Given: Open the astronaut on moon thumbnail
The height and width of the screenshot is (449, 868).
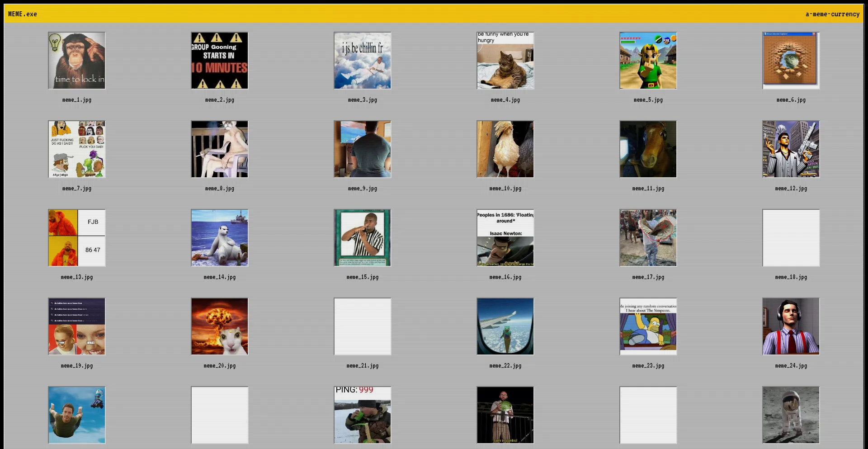Looking at the screenshot, I should (x=791, y=415).
